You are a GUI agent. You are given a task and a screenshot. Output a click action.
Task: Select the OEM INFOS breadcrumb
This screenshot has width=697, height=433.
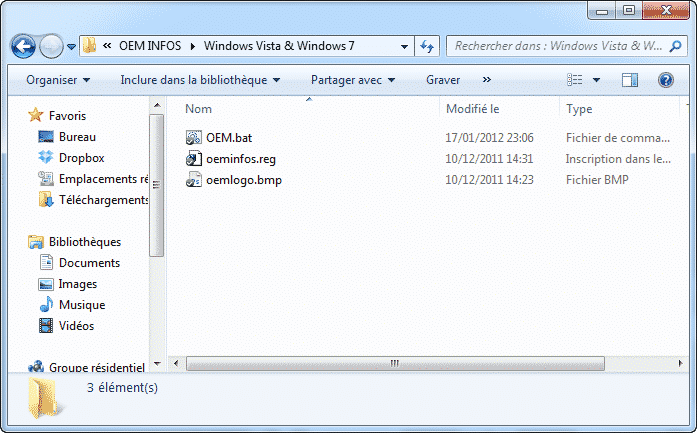[x=150, y=46]
